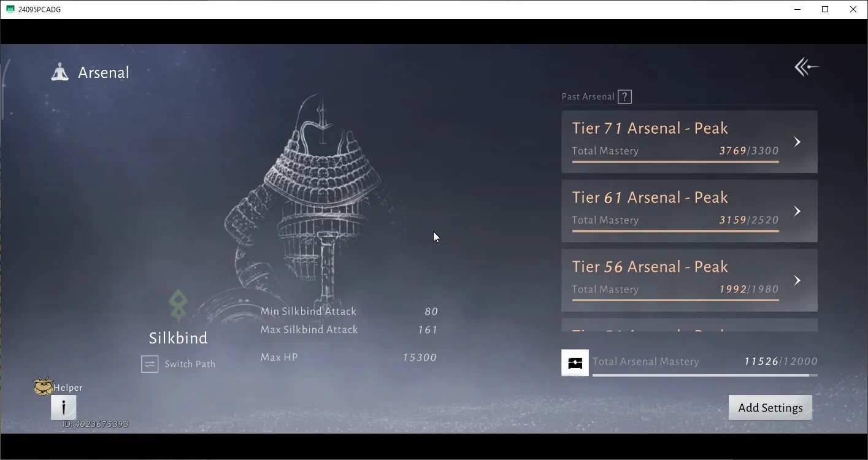
Task: Click the Total Arsenal Mastery progress bar
Action: pyautogui.click(x=705, y=375)
